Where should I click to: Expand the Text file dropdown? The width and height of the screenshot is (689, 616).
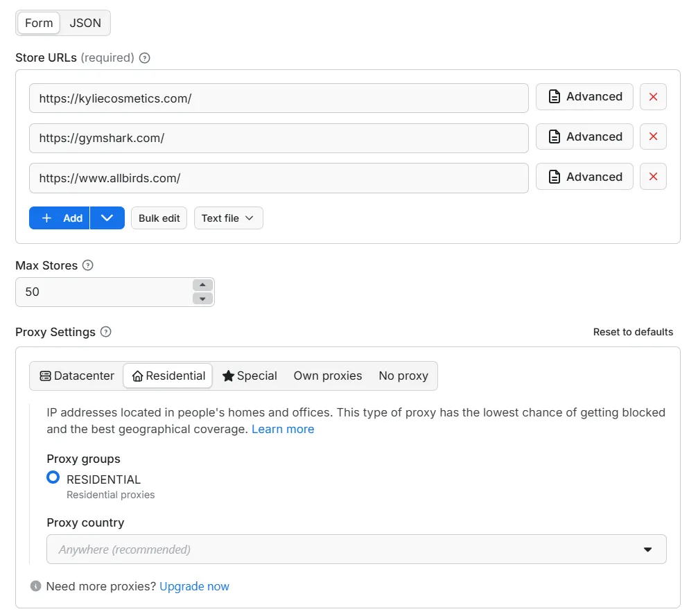point(229,218)
